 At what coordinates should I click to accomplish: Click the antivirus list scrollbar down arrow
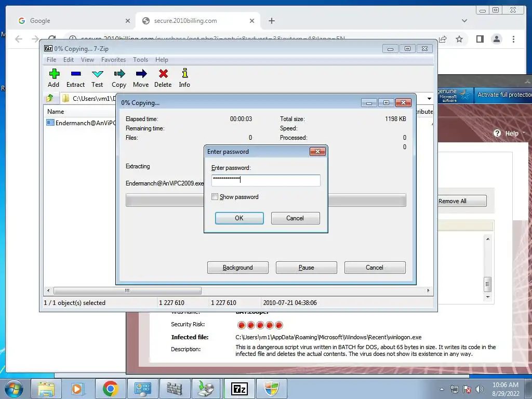tap(488, 297)
